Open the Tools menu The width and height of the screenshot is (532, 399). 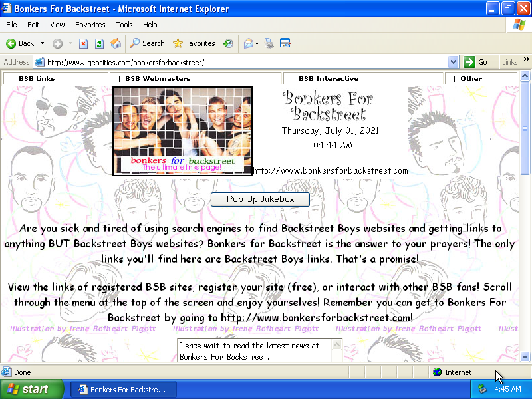click(124, 25)
